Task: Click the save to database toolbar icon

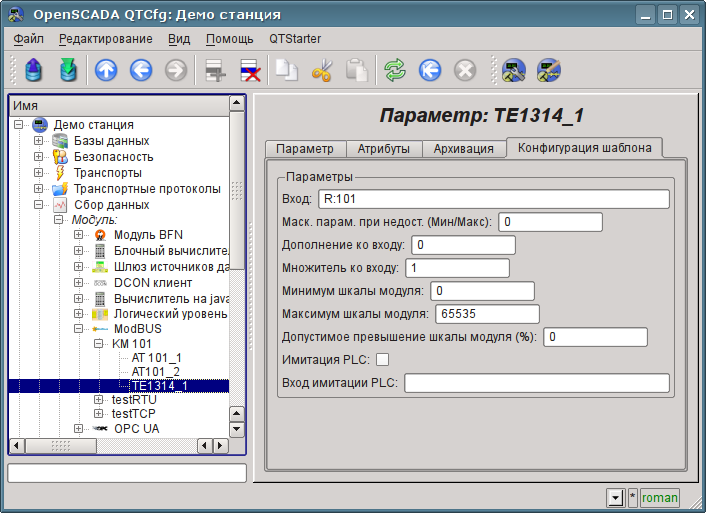Action: click(x=68, y=70)
